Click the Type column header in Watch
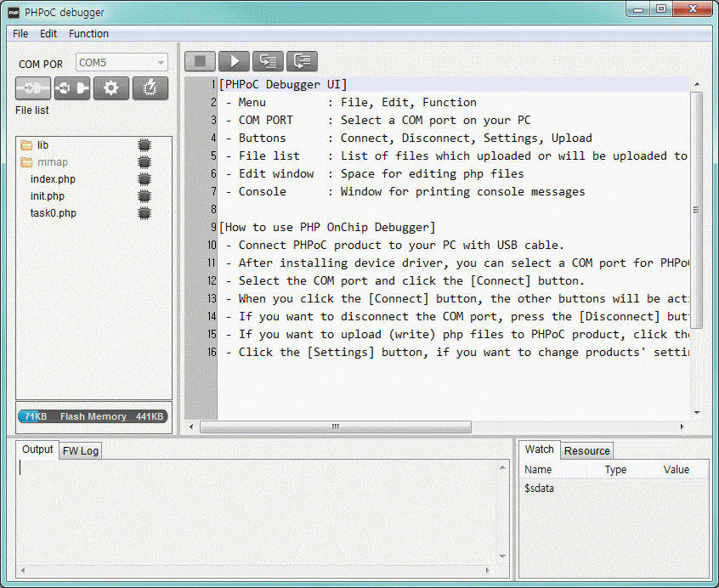Screen dimensions: 719x588 click(615, 470)
